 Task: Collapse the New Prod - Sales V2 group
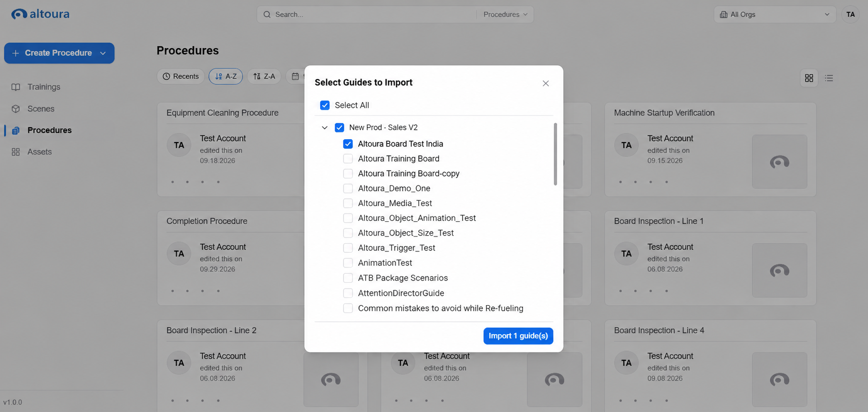pyautogui.click(x=325, y=127)
